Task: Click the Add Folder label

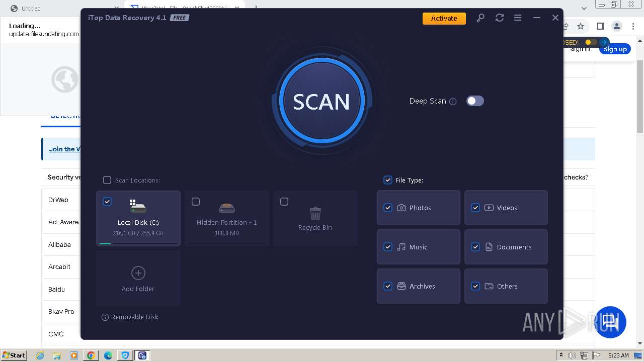Action: [138, 289]
